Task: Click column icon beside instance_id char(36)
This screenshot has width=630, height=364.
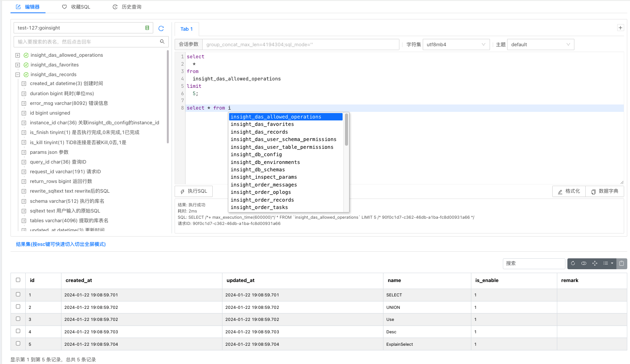Action: 24,123
